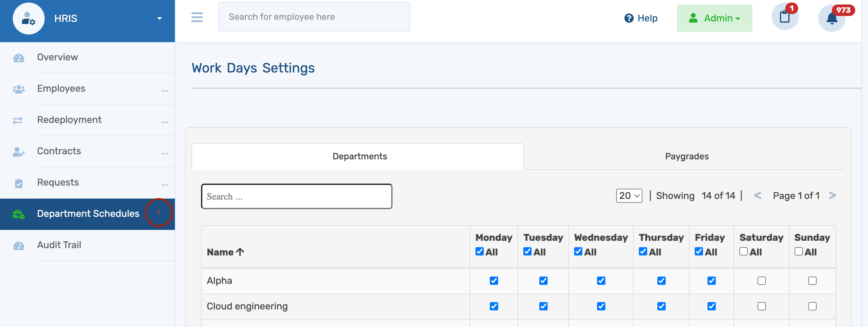Screen dimensions: 868x327
Task: Click the Work Days Settings heading
Action: point(253,68)
